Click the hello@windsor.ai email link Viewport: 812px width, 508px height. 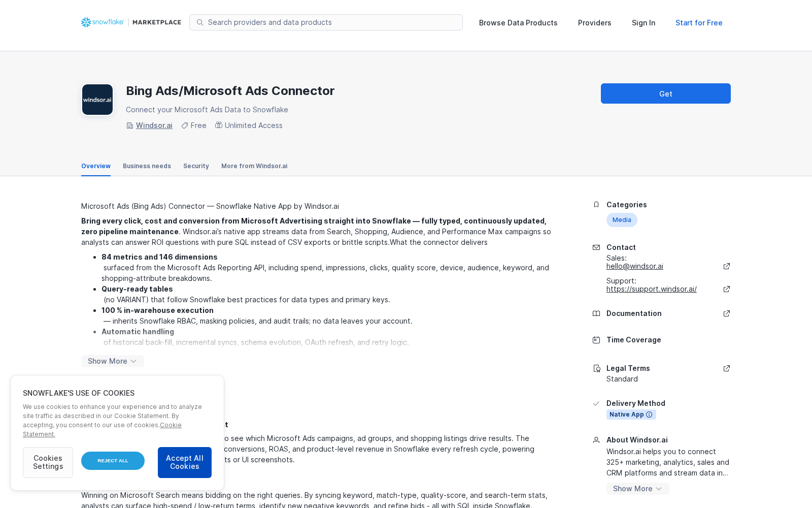click(635, 266)
